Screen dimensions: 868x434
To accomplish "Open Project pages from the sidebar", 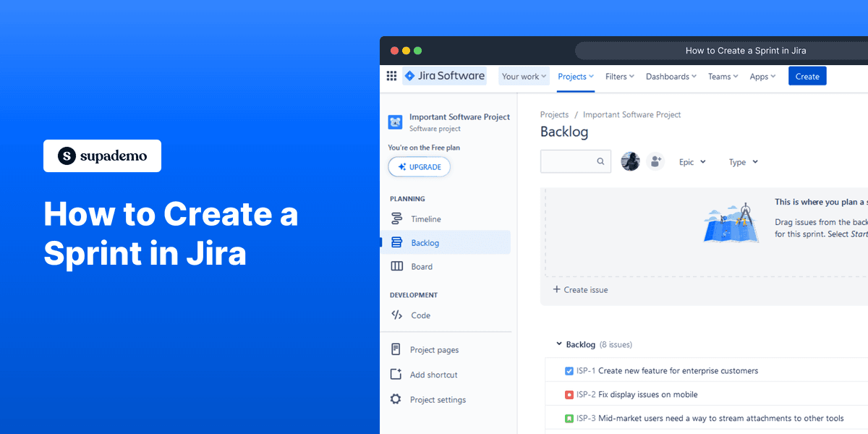I will click(396, 349).
